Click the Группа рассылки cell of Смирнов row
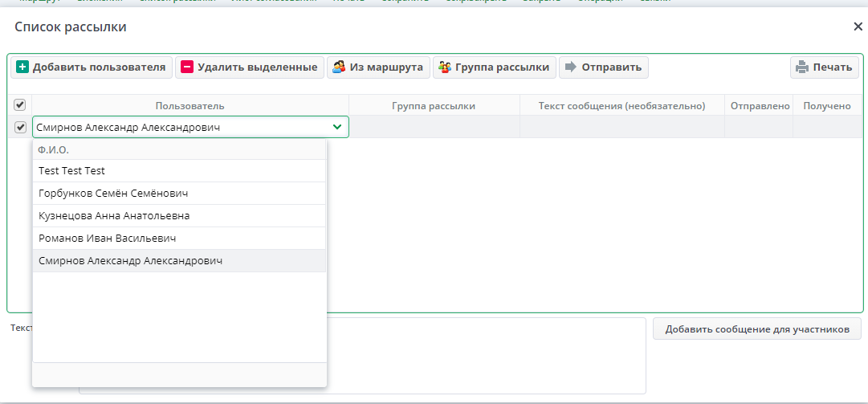The height and width of the screenshot is (404, 868). click(434, 127)
